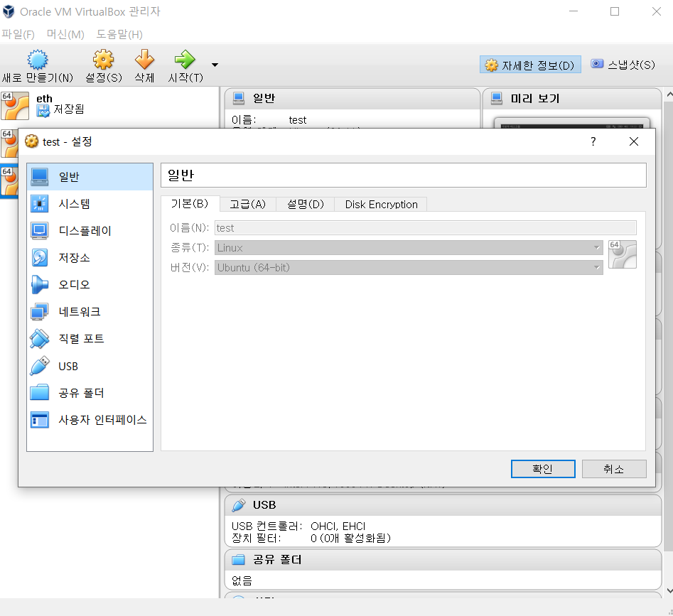673x616 pixels.
Task: Click the details pane scroll down arrow
Action: (x=669, y=590)
